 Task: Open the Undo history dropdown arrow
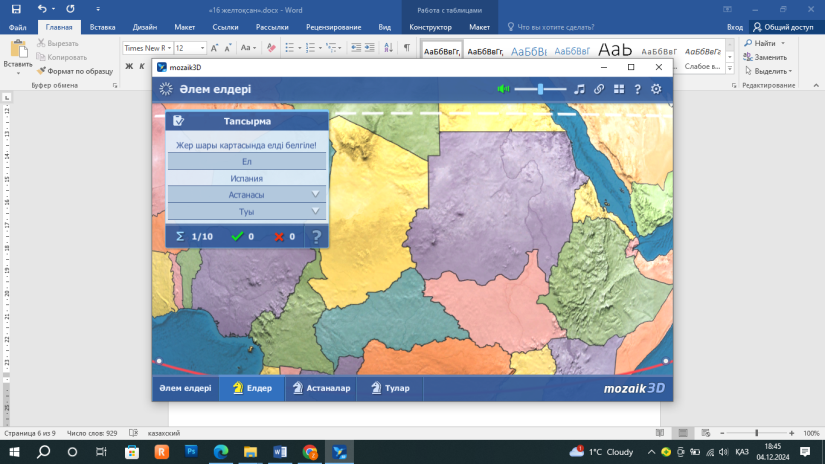coord(54,9)
